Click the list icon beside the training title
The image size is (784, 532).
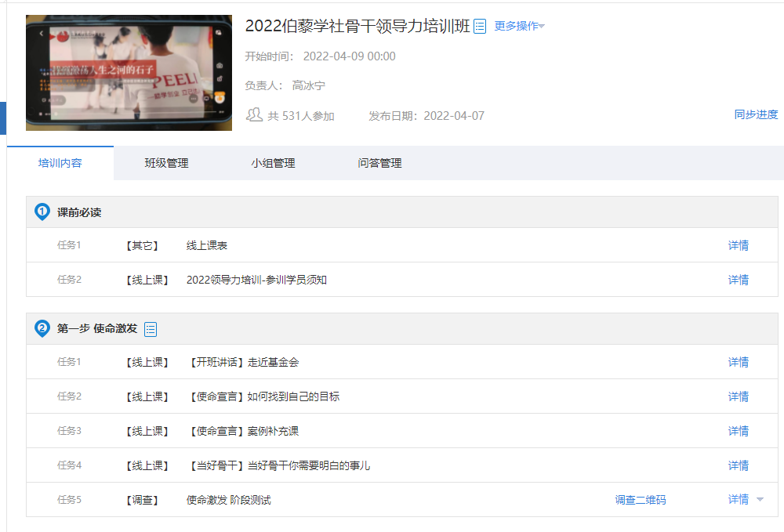pos(480,27)
